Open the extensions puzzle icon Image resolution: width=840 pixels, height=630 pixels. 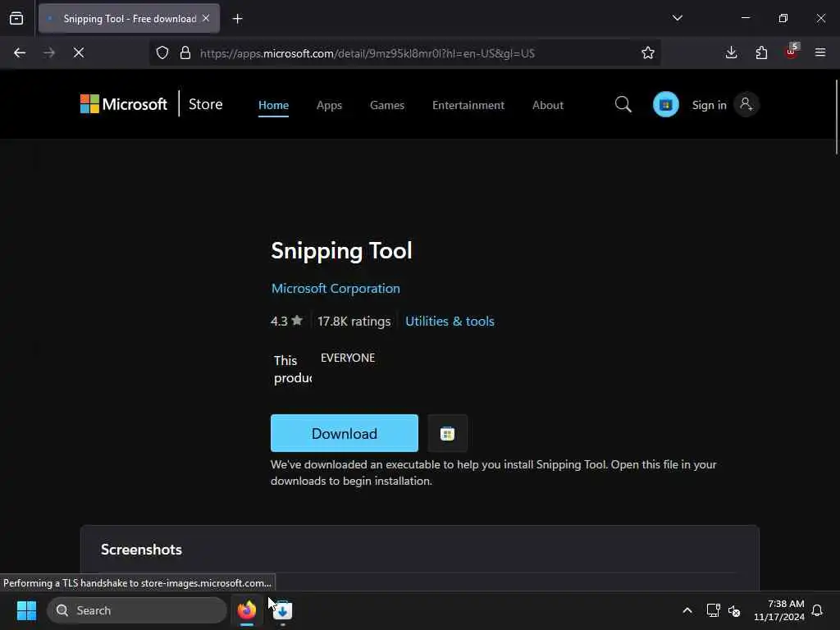point(761,52)
